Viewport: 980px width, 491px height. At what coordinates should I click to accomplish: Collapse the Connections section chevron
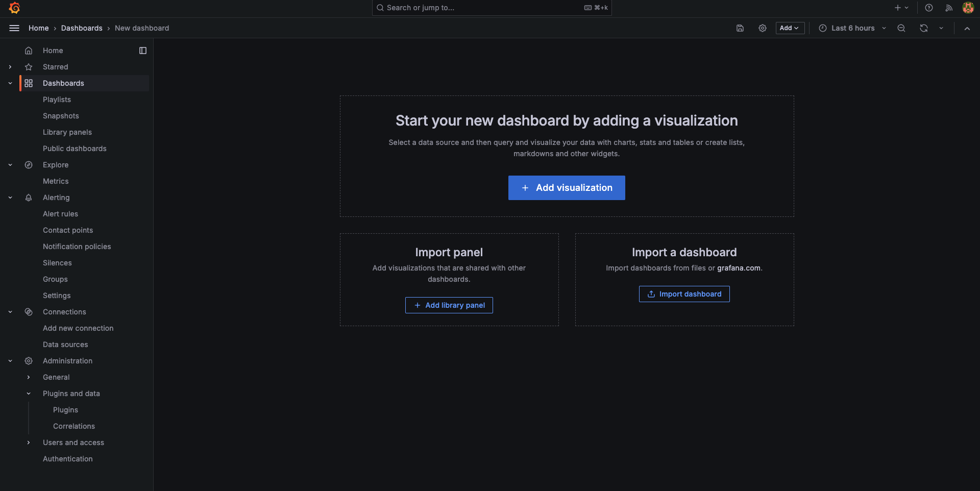tap(10, 312)
